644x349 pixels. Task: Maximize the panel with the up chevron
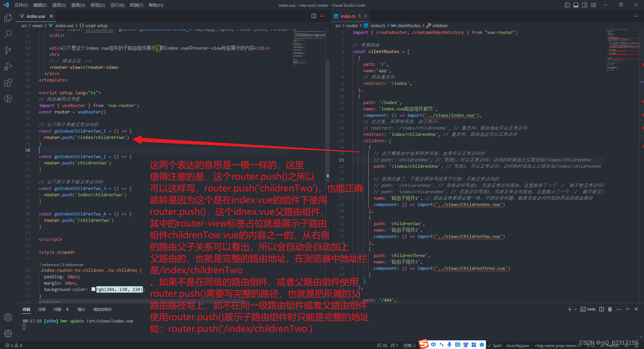click(x=628, y=309)
